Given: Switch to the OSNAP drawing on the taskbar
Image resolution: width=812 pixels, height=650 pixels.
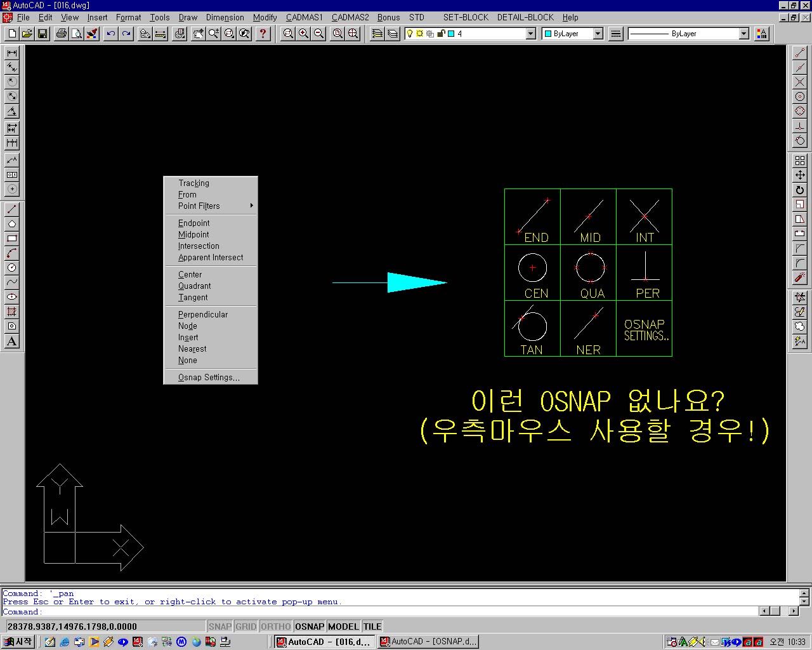Looking at the screenshot, I should [428, 641].
